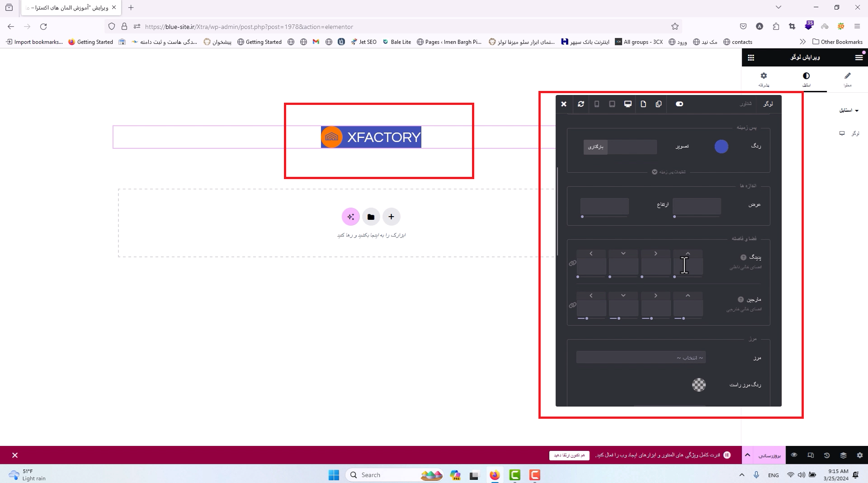Switch to the پیشرفته advanced tab

764,79
